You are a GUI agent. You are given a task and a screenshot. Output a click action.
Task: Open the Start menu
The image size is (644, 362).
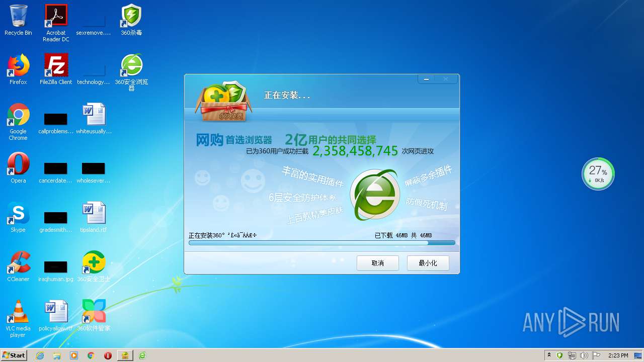[x=14, y=355]
